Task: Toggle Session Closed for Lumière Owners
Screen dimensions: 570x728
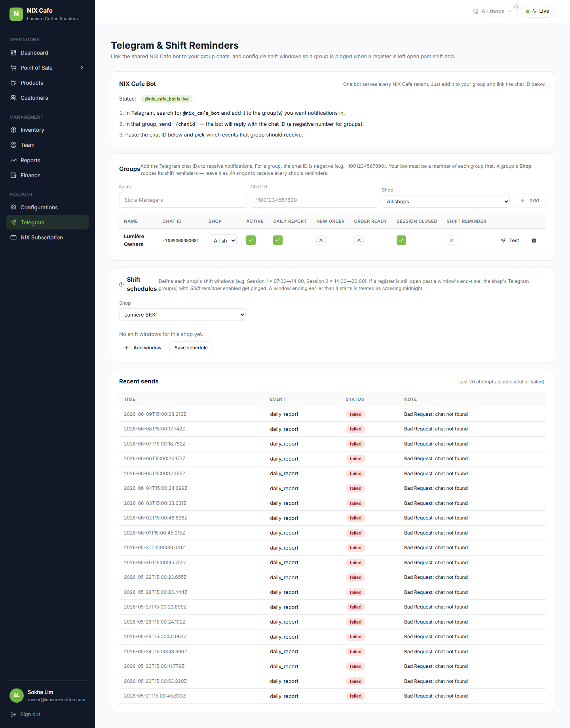Action: coord(401,240)
